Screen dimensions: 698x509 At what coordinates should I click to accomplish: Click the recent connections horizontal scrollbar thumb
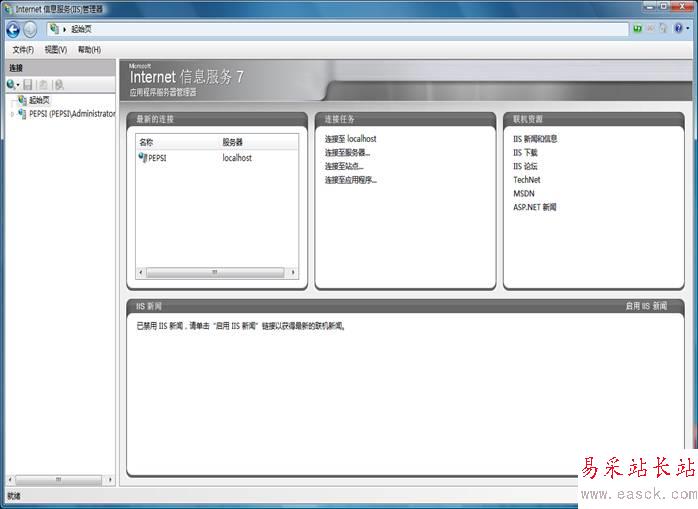(x=215, y=272)
